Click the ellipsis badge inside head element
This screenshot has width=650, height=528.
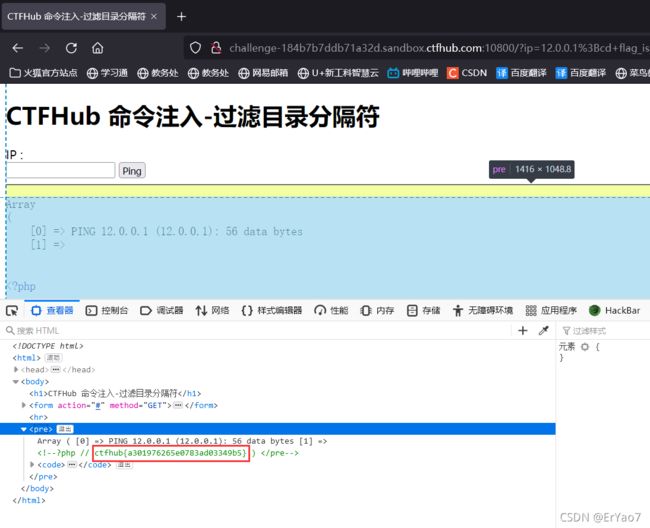(56, 369)
